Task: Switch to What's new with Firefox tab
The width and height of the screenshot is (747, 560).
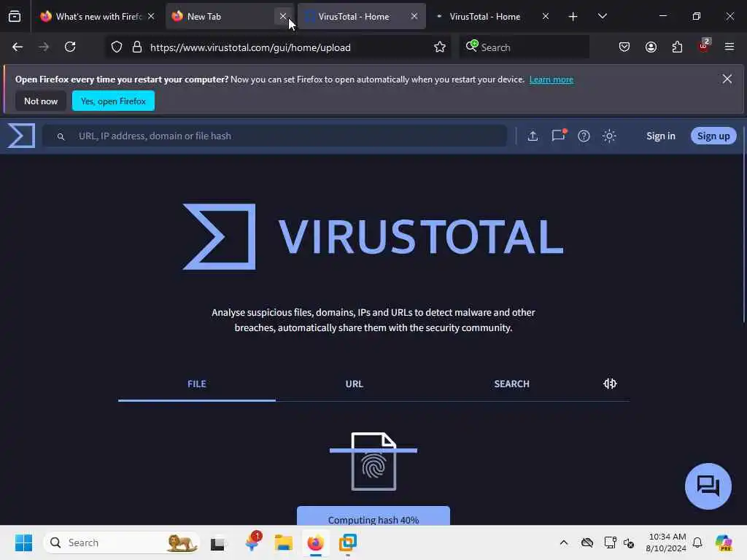Action: tap(97, 17)
